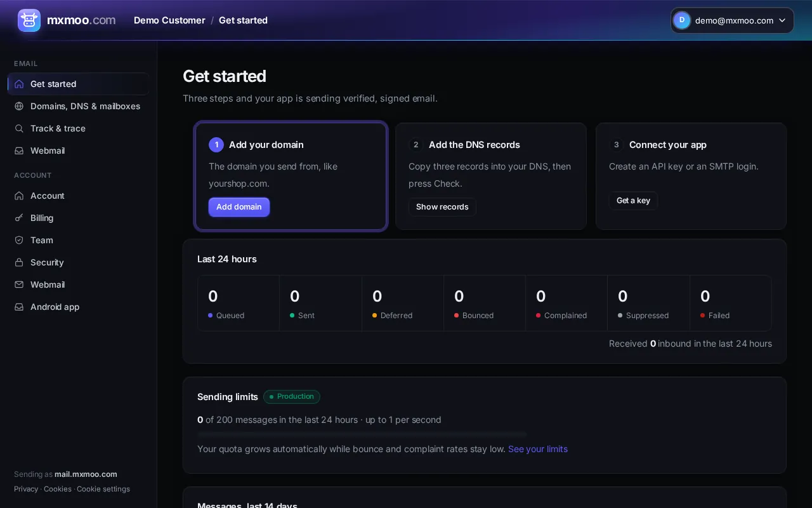Click the green Production badge
Viewport: 812px width, 508px height.
tap(292, 397)
